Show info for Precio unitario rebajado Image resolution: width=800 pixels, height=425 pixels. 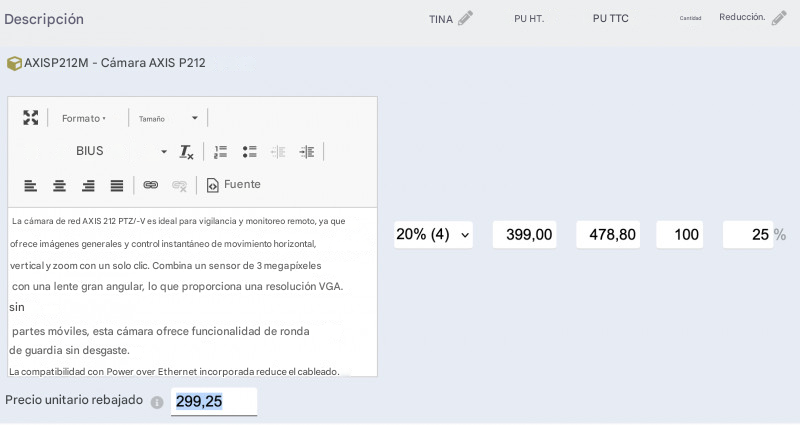(157, 402)
